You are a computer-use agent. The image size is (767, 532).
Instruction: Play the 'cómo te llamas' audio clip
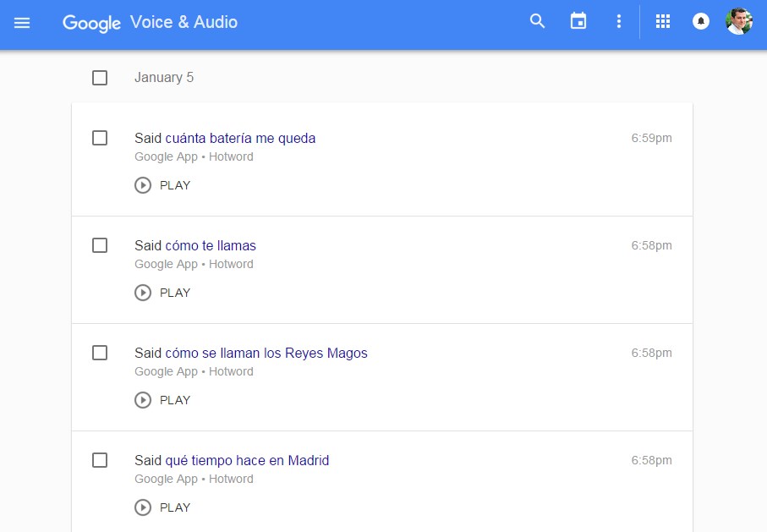tap(162, 293)
